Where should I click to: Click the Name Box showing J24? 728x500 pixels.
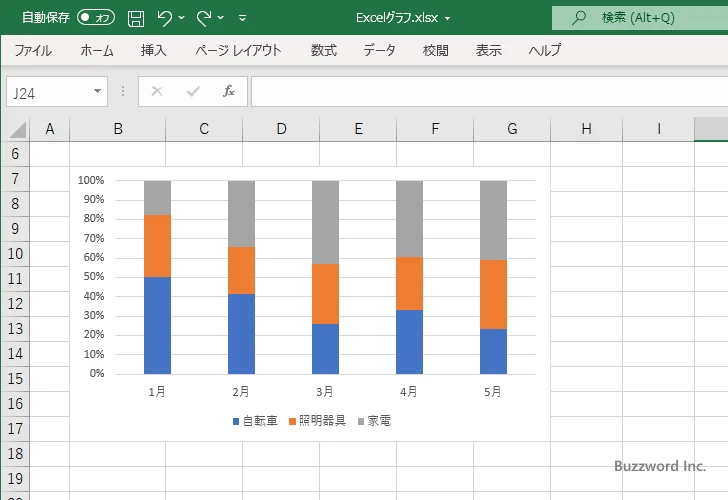pos(49,92)
